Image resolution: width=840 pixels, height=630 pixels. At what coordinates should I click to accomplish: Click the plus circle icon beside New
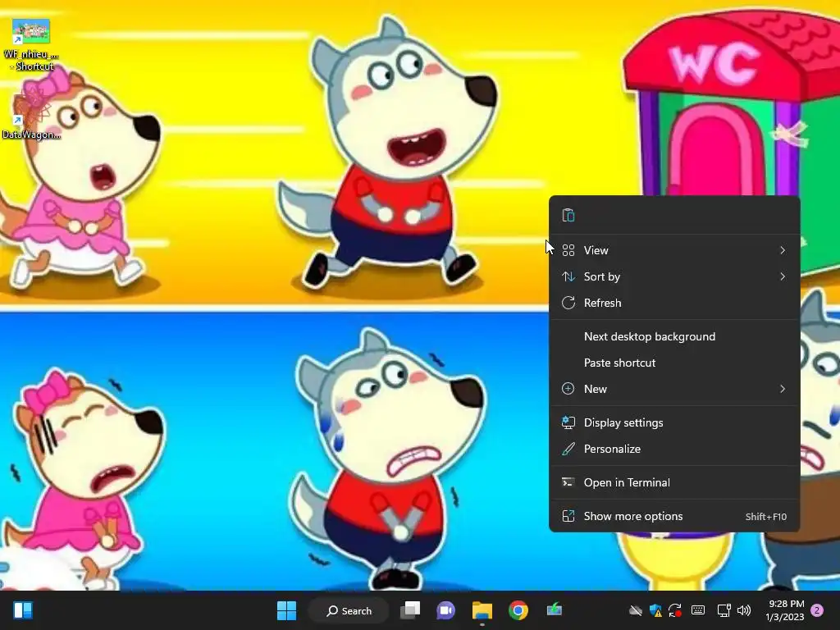(568, 389)
